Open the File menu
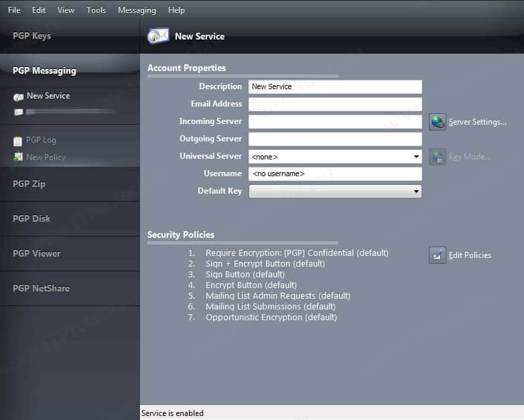524x420 pixels. (x=14, y=10)
